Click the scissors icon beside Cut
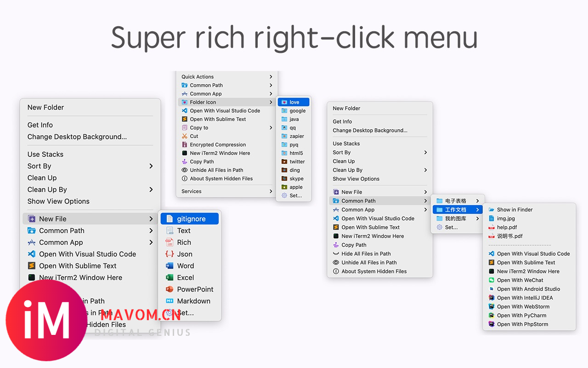This screenshot has height=368, width=588. [185, 136]
